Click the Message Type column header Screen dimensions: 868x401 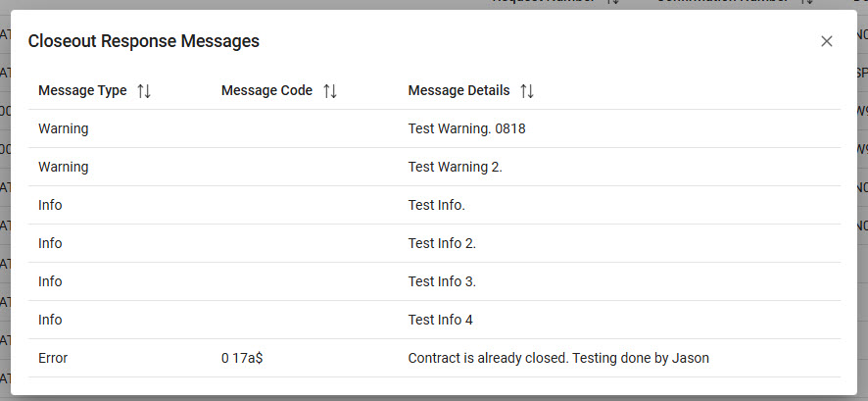82,91
